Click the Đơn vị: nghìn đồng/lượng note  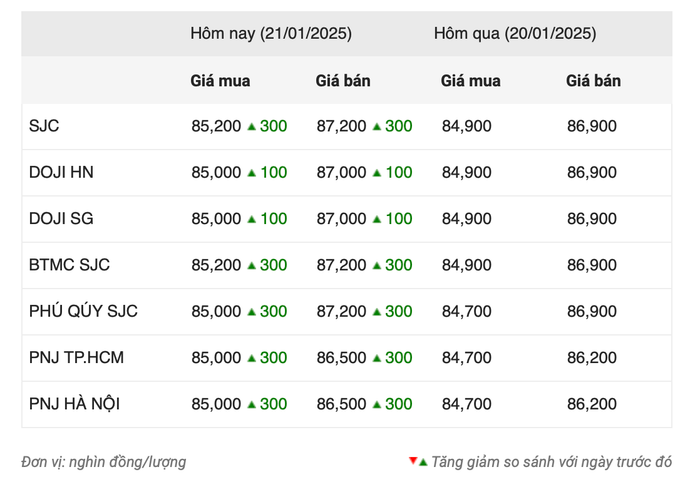[x=104, y=462]
